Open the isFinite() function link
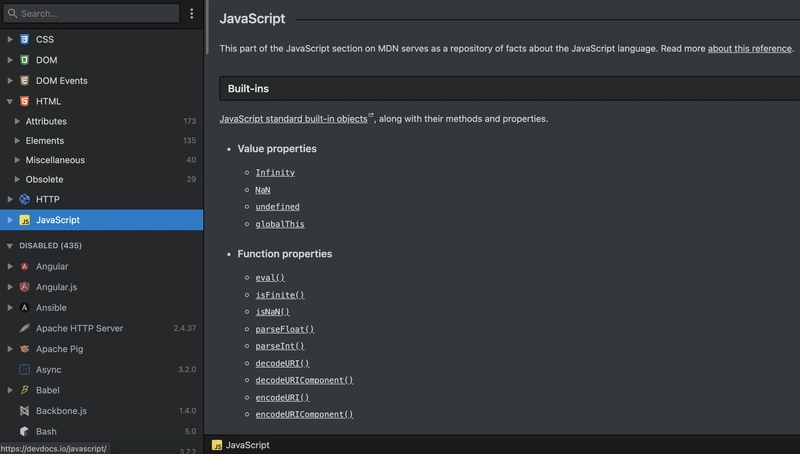This screenshot has width=800, height=454. (280, 295)
